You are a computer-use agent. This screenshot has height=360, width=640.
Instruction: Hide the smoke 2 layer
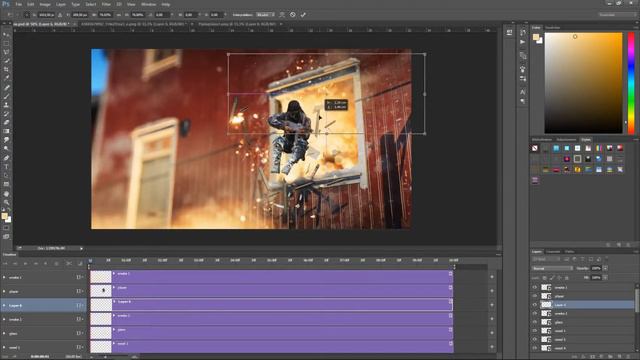tap(535, 313)
